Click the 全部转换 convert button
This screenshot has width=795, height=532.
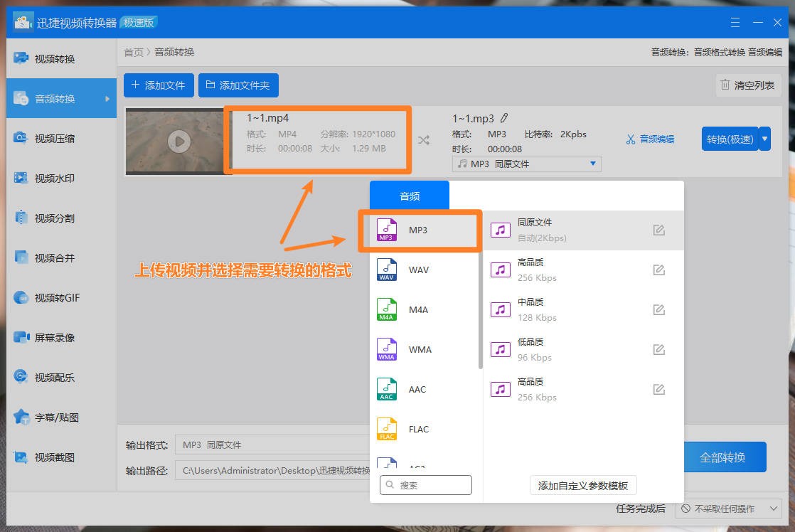tap(725, 457)
